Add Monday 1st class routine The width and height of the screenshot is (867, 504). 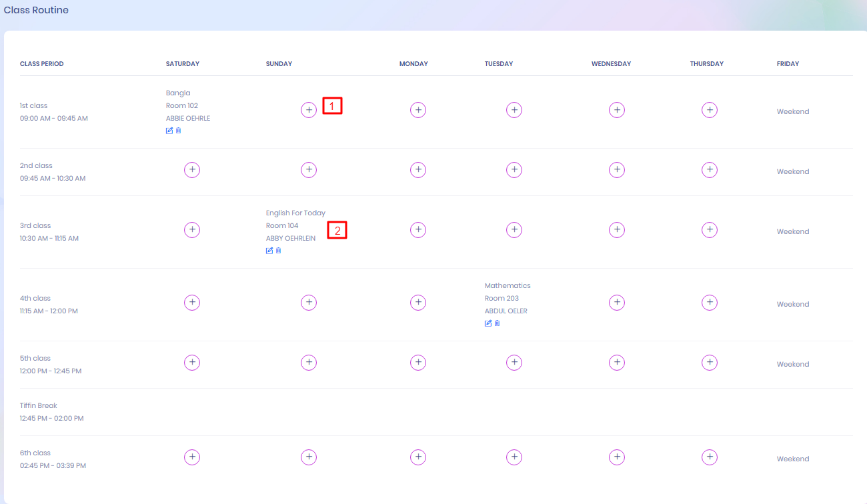pyautogui.click(x=418, y=110)
